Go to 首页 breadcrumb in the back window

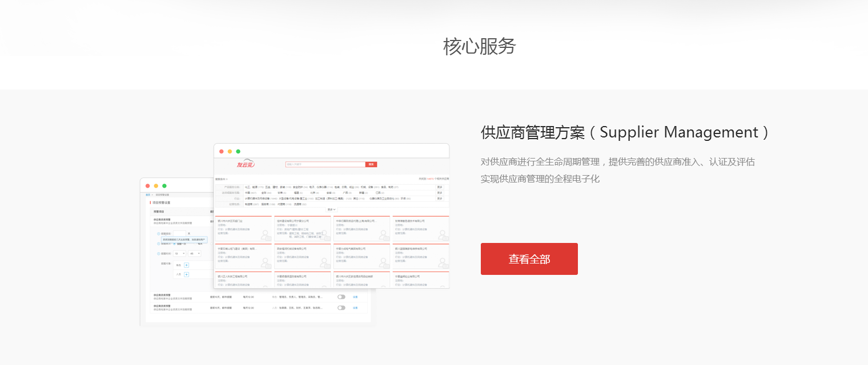[148, 194]
